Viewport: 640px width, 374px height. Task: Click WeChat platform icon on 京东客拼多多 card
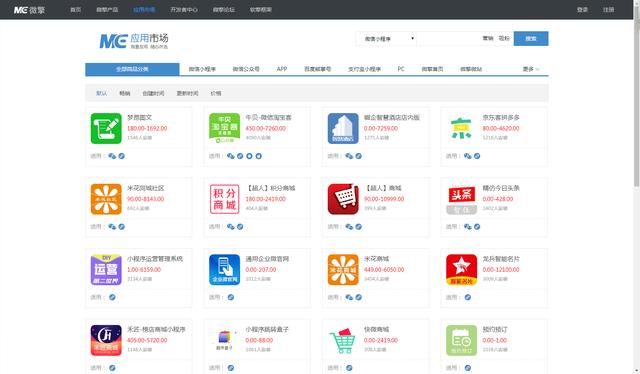[468, 156]
